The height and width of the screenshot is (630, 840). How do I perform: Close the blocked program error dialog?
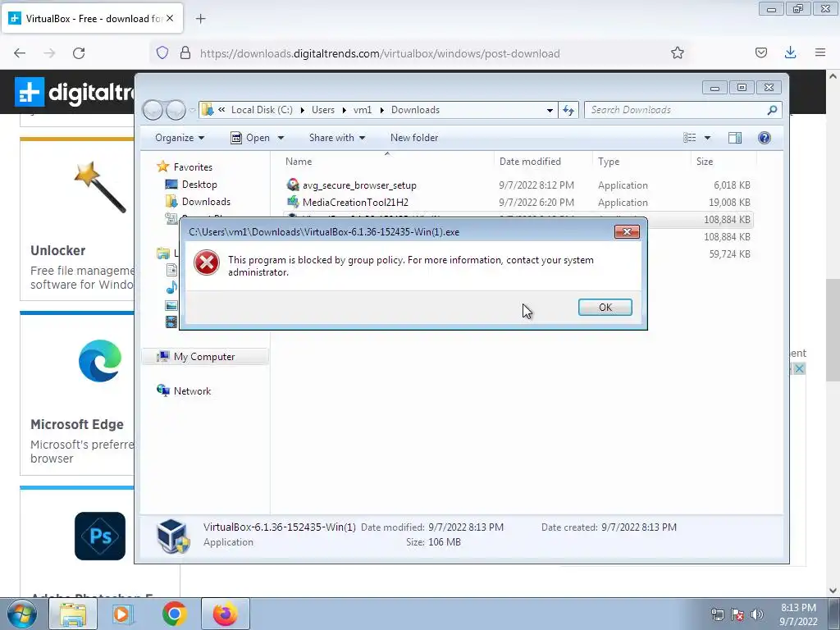[x=627, y=231]
